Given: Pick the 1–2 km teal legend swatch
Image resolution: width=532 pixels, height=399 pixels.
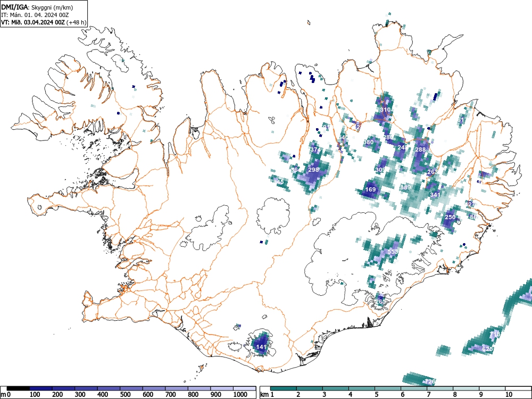Looking at the screenshot, I should (x=284, y=388).
